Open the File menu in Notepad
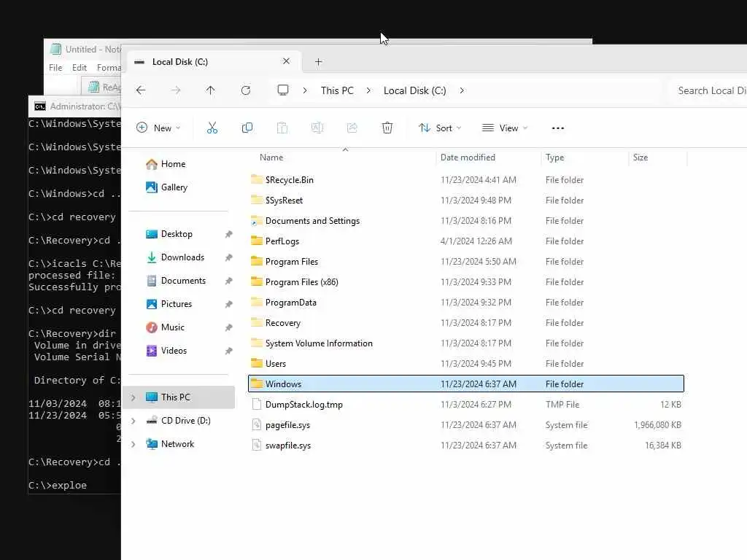This screenshot has height=560, width=747. pos(55,68)
